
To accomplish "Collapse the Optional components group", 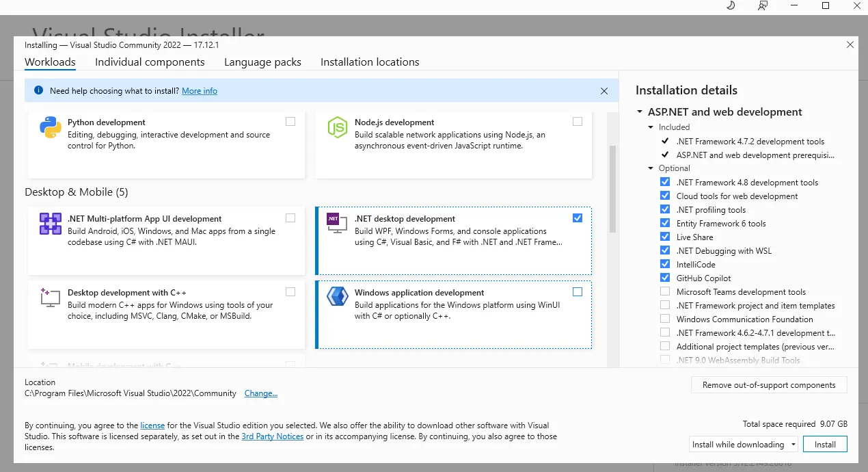I will [x=651, y=168].
